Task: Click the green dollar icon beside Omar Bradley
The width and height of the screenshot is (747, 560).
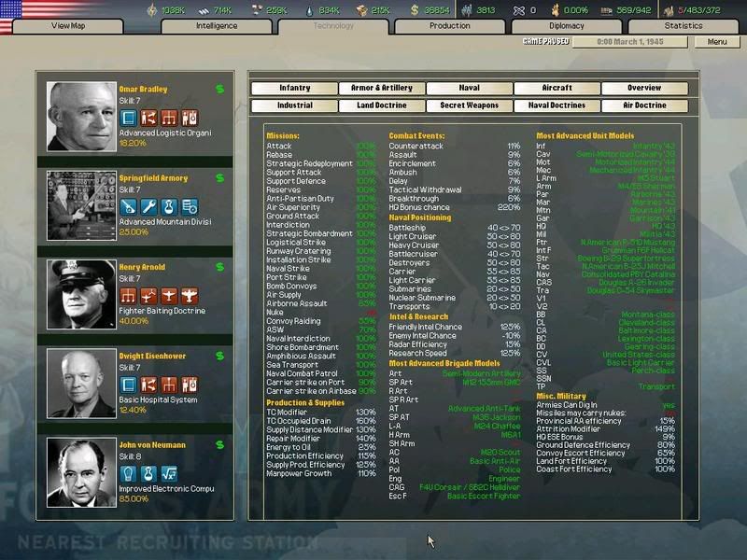Action: (x=219, y=89)
